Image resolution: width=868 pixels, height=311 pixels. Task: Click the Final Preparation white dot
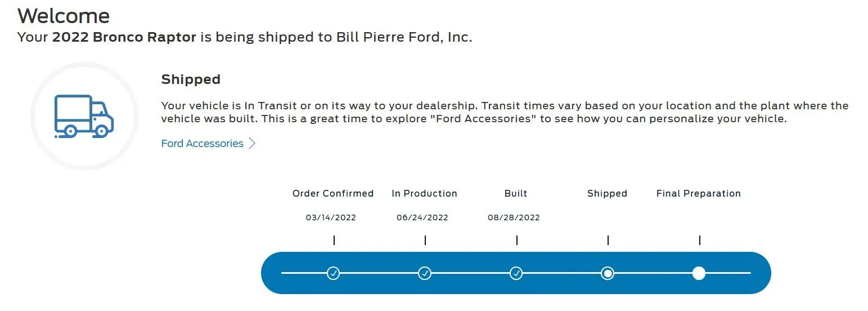click(699, 273)
